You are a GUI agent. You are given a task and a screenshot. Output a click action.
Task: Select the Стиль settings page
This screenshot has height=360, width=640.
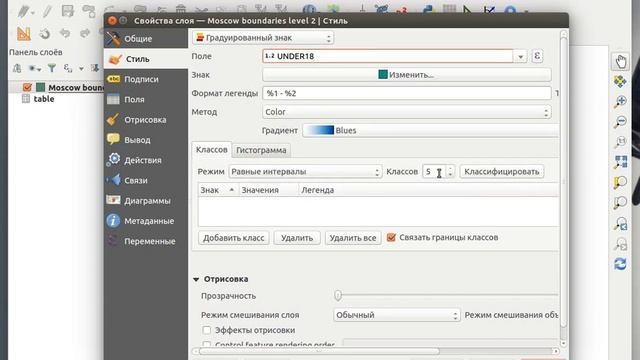click(146, 59)
